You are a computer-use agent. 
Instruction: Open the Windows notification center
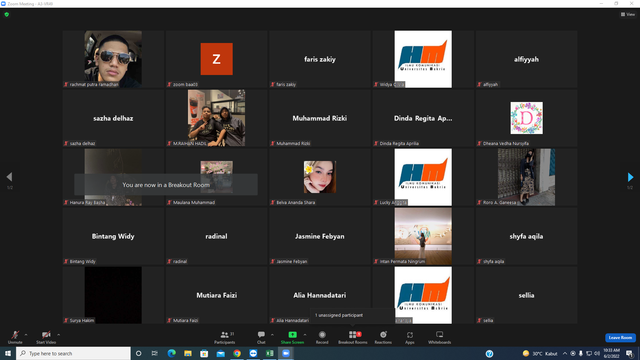[x=630, y=353]
